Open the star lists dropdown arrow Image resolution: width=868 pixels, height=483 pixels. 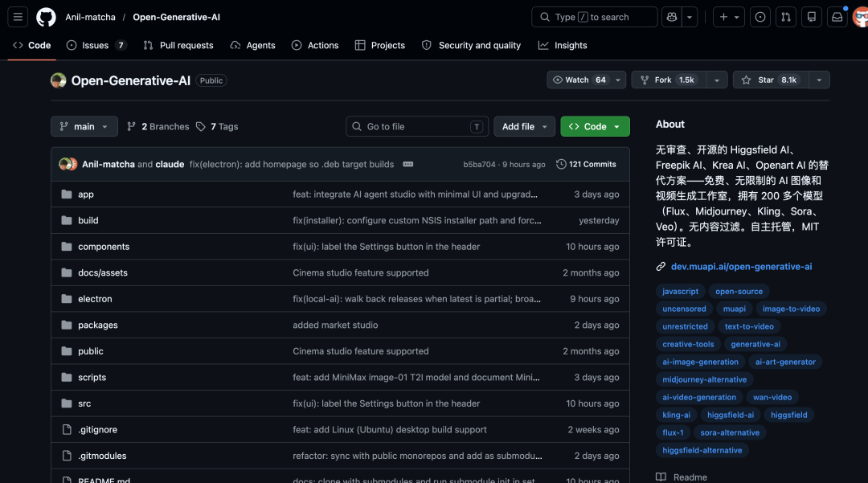point(819,80)
